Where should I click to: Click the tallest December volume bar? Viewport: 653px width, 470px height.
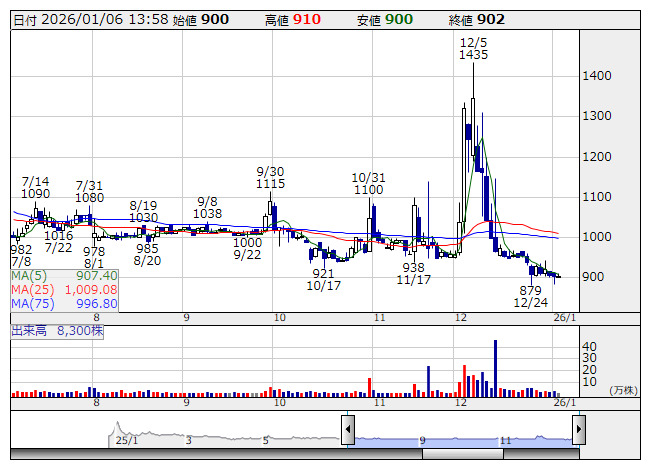pos(495,367)
